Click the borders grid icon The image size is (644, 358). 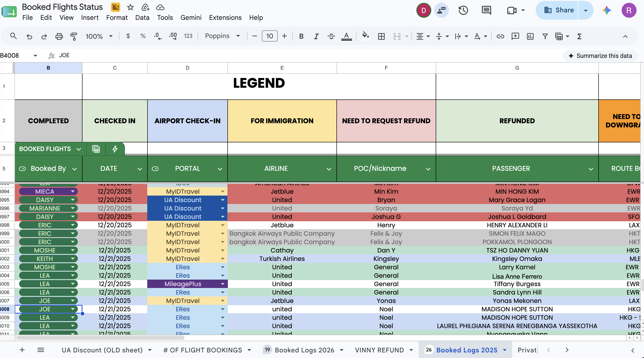(x=381, y=36)
